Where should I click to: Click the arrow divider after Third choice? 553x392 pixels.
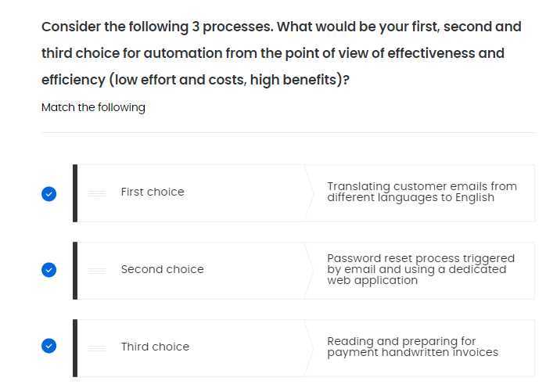click(x=309, y=348)
